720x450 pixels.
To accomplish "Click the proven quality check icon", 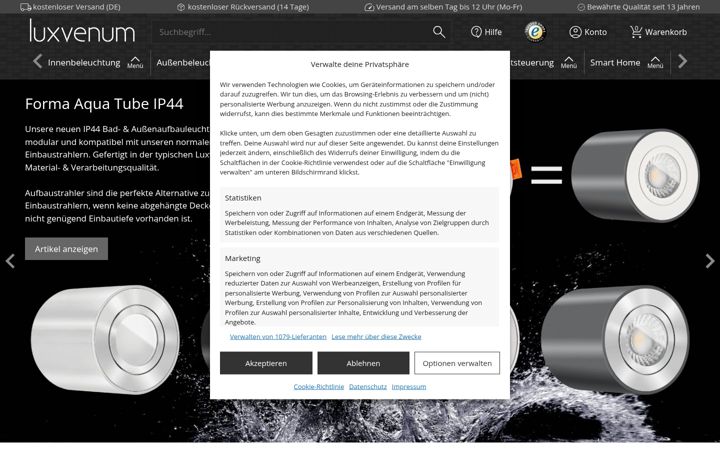I will 581,7.
